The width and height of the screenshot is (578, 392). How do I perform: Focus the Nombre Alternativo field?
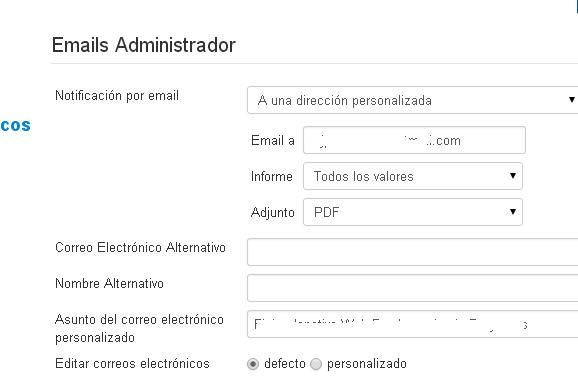click(x=412, y=288)
